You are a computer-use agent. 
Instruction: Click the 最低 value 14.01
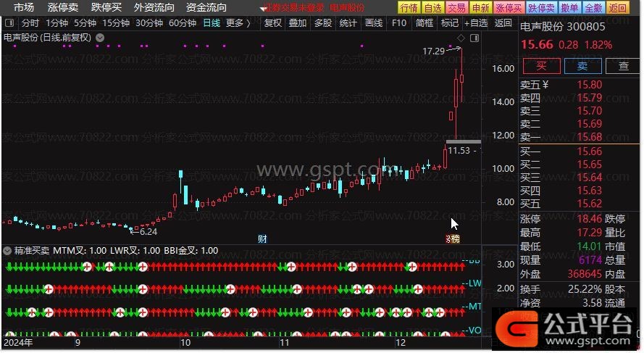590,246
